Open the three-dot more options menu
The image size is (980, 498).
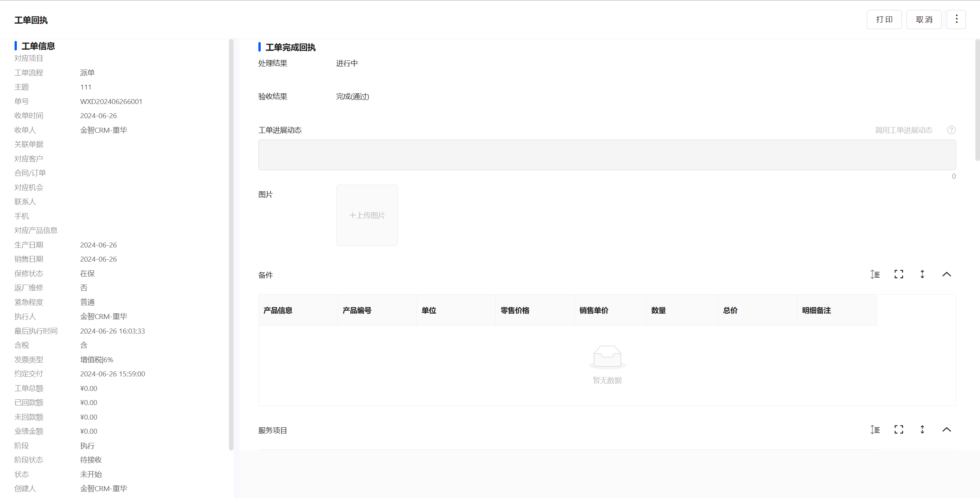(956, 19)
